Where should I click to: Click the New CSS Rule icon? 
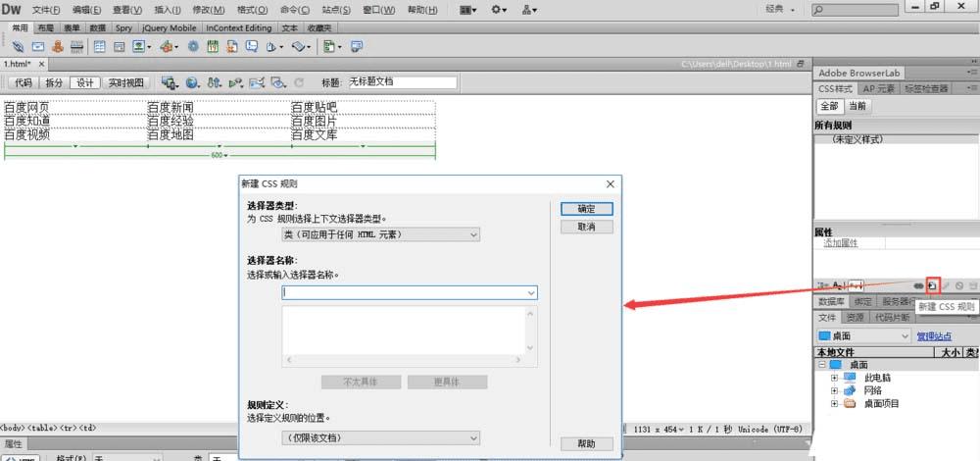(933, 285)
